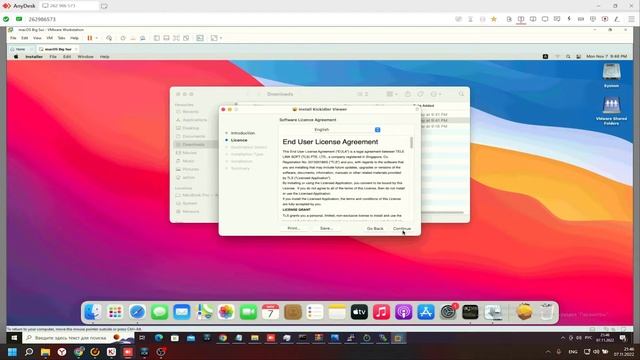Open the VMware stretch guest dropdown arrow
This screenshot has width=640, height=360.
[x=221, y=38]
